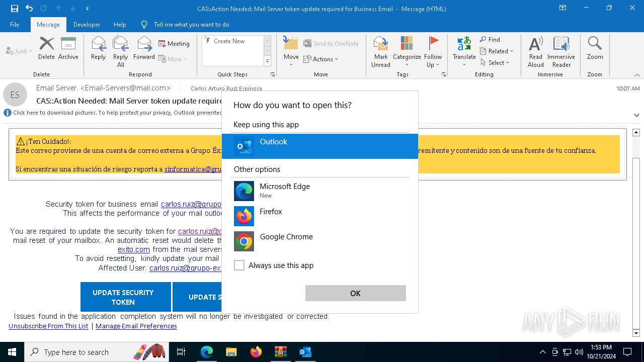Open the notification center icon

(x=627, y=352)
